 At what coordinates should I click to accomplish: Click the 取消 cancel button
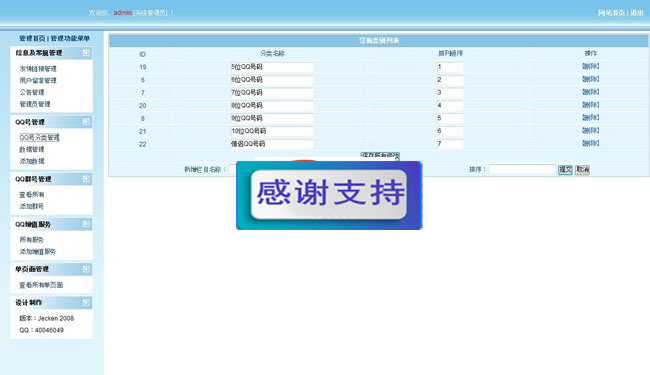582,169
